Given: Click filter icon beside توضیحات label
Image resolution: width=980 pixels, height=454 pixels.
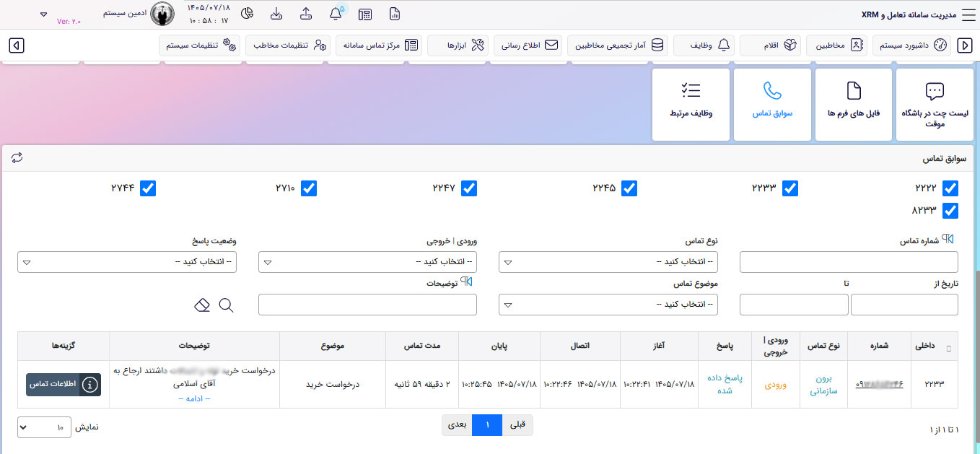Looking at the screenshot, I should tap(466, 282).
